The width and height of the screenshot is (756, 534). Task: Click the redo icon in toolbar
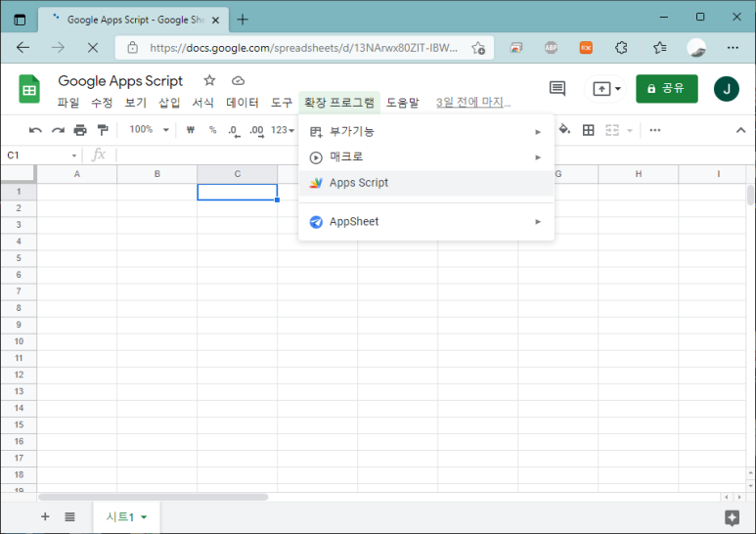point(58,130)
